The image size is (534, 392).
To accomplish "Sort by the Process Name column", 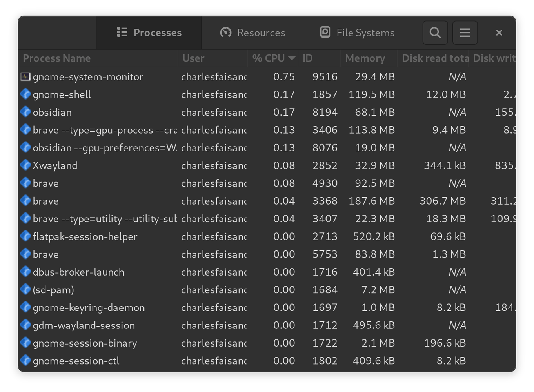I will 98,58.
